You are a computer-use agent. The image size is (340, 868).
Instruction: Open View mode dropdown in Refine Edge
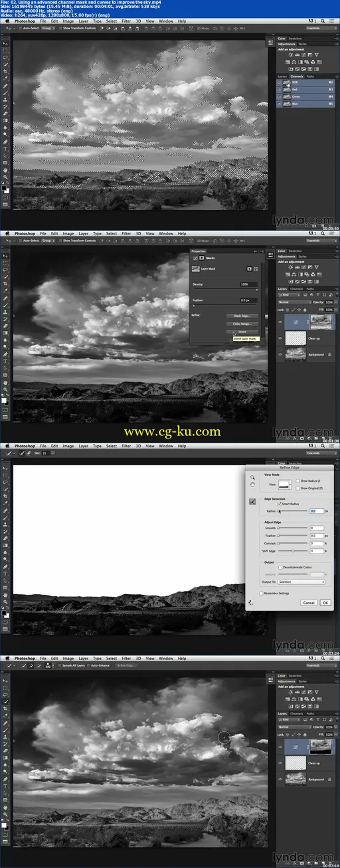[286, 485]
